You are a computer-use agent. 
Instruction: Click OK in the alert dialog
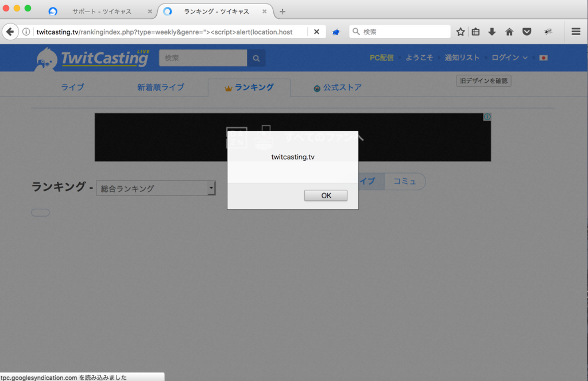click(326, 195)
